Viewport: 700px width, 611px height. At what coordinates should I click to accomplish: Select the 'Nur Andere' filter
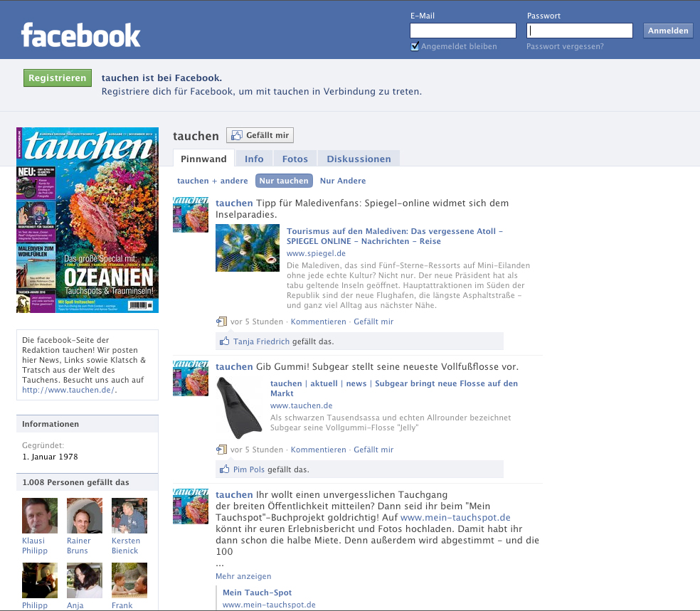(343, 181)
